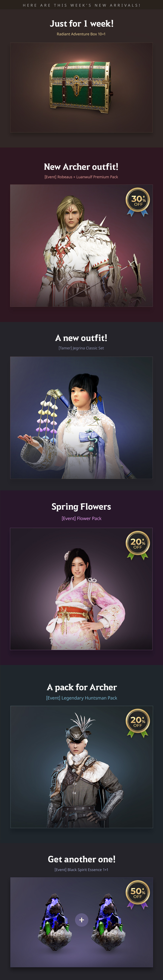This screenshot has height=980, width=163.
Task: Open the [Event] Flower Pack link
Action: pos(81,519)
